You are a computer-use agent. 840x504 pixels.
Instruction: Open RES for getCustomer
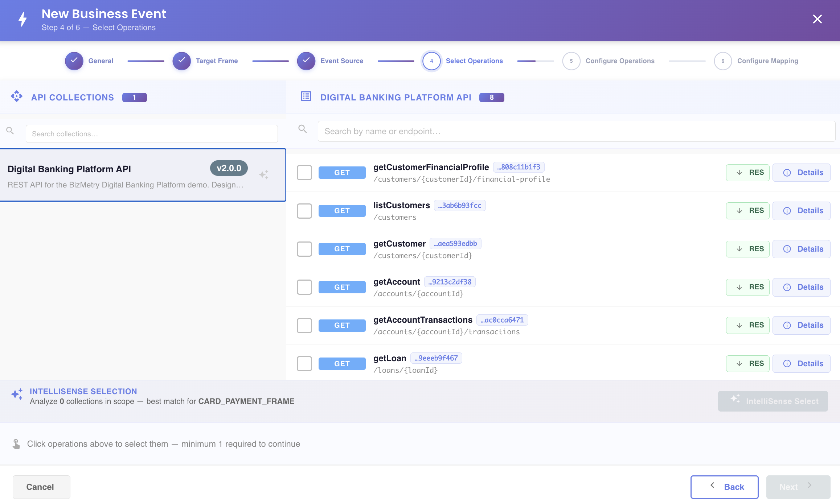[x=747, y=249]
